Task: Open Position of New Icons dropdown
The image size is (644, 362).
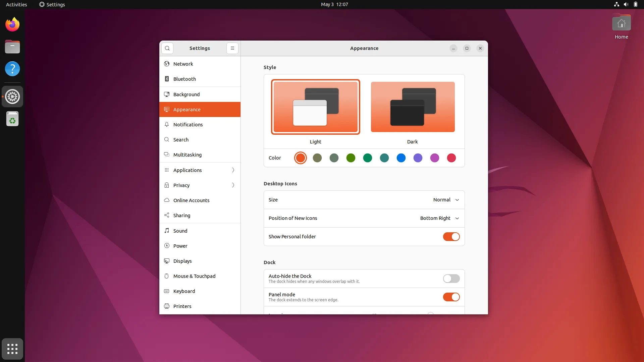Action: [439, 218]
